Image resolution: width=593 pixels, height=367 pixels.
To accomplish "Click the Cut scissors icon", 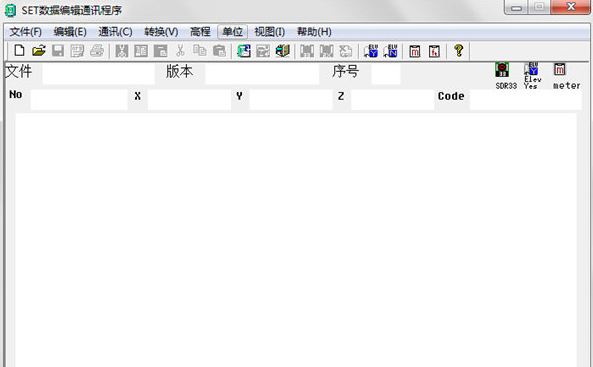I will (x=180, y=51).
